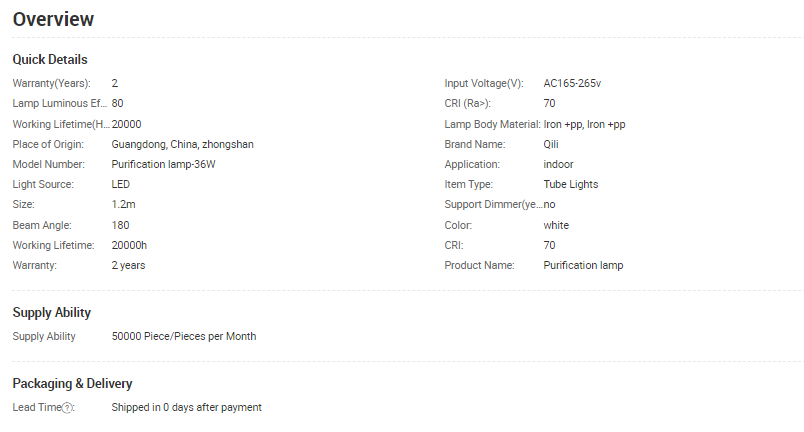The width and height of the screenshot is (804, 432).
Task: Click the 20000h working lifetime value
Action: click(x=129, y=245)
